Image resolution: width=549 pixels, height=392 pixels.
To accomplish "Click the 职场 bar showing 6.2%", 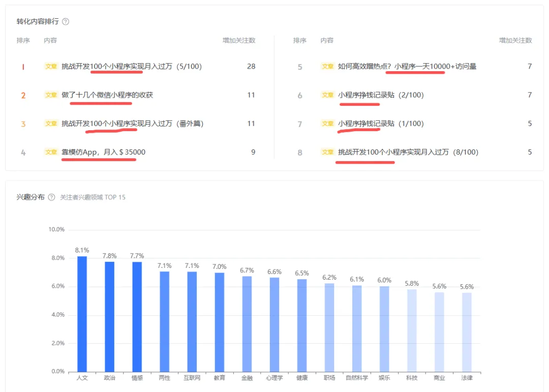I will tap(329, 327).
